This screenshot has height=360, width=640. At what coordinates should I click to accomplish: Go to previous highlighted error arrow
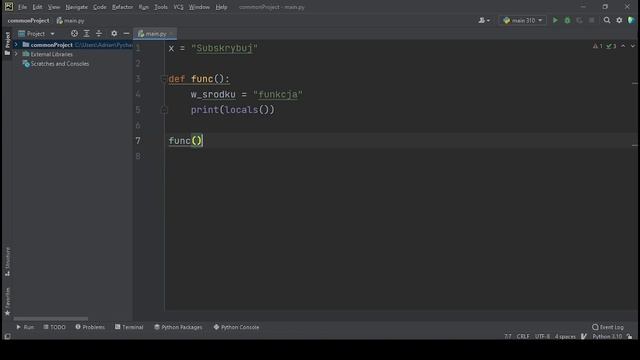623,46
